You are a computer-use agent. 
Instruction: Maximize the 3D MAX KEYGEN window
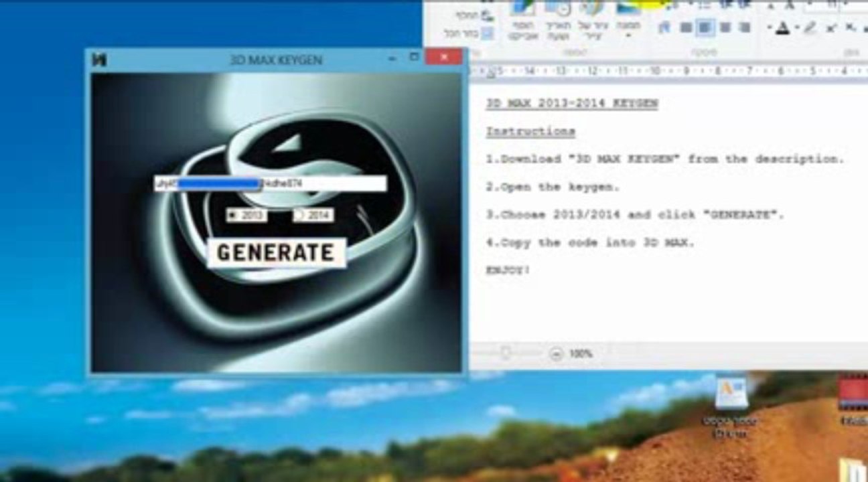coord(414,58)
